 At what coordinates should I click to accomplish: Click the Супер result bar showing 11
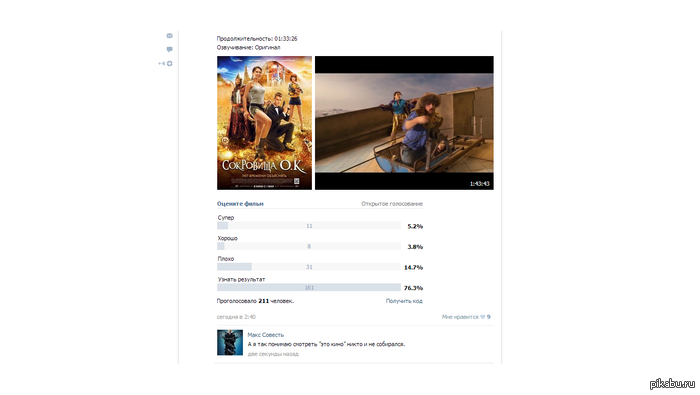(309, 226)
